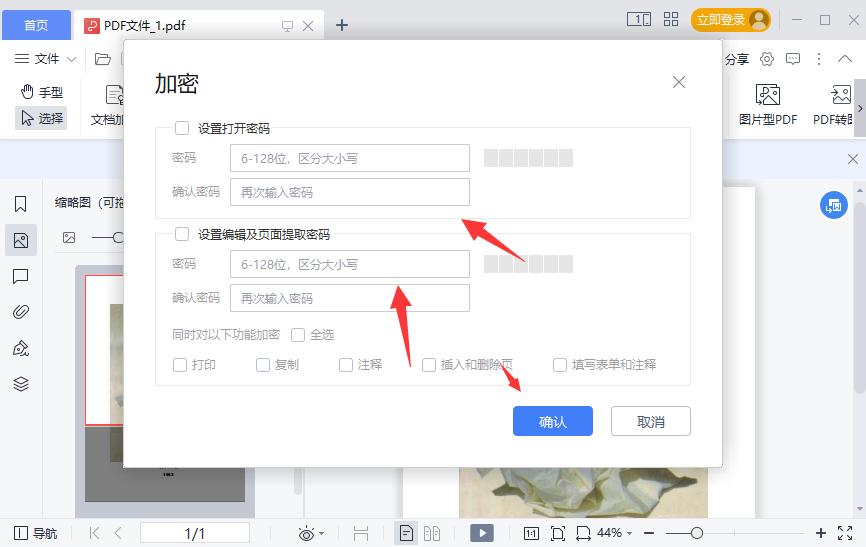866x547 pixels.
Task: Go to the first page
Action: pyautogui.click(x=94, y=533)
